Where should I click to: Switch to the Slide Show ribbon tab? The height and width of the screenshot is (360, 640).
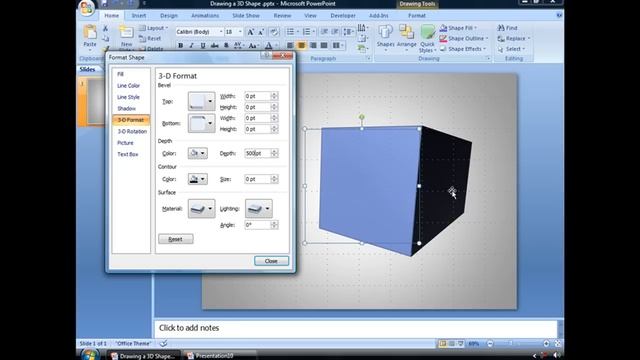pos(246,16)
